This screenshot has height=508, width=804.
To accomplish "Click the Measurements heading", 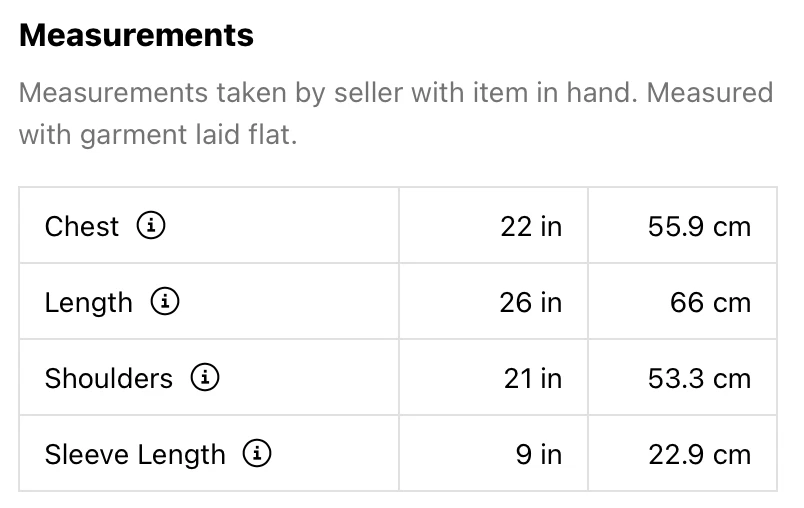I will 136,36.
